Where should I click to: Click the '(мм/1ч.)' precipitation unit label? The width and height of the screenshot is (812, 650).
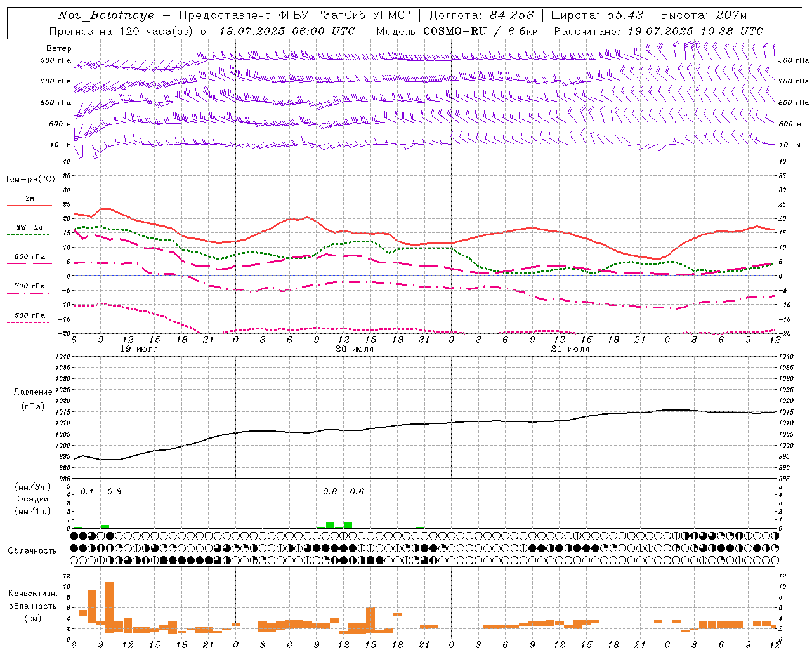tap(33, 512)
